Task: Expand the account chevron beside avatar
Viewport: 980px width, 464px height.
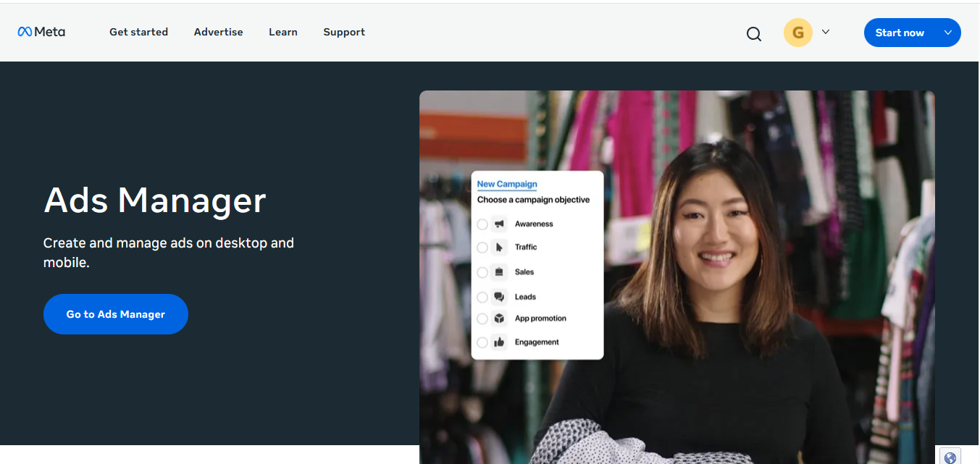Action: [826, 33]
